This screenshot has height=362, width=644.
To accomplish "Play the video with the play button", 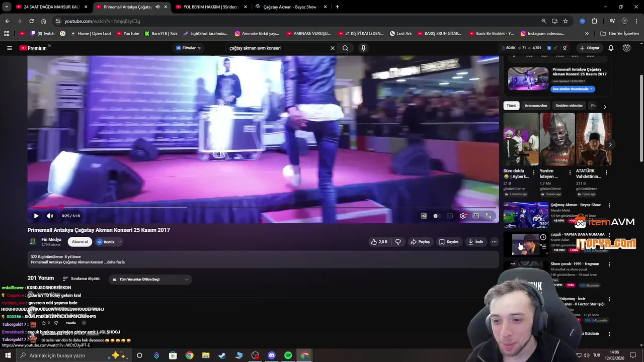I will pyautogui.click(x=36, y=216).
